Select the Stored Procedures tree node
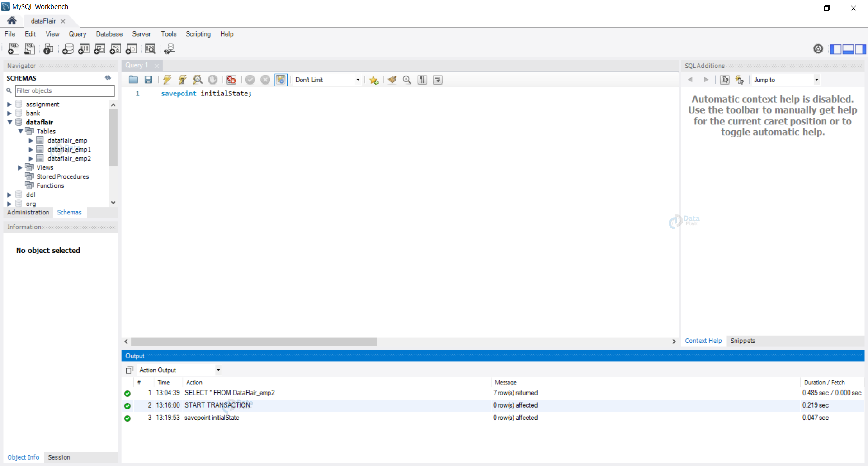868x466 pixels. [62, 177]
